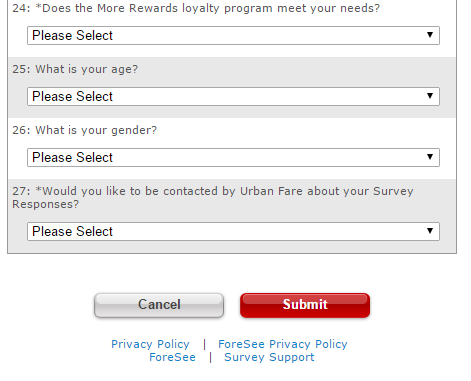
Task: Click the arrow on question 24 dropdown
Action: [x=430, y=35]
